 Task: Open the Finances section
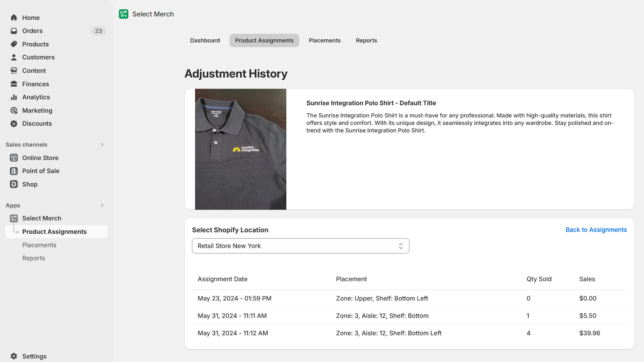coord(36,84)
